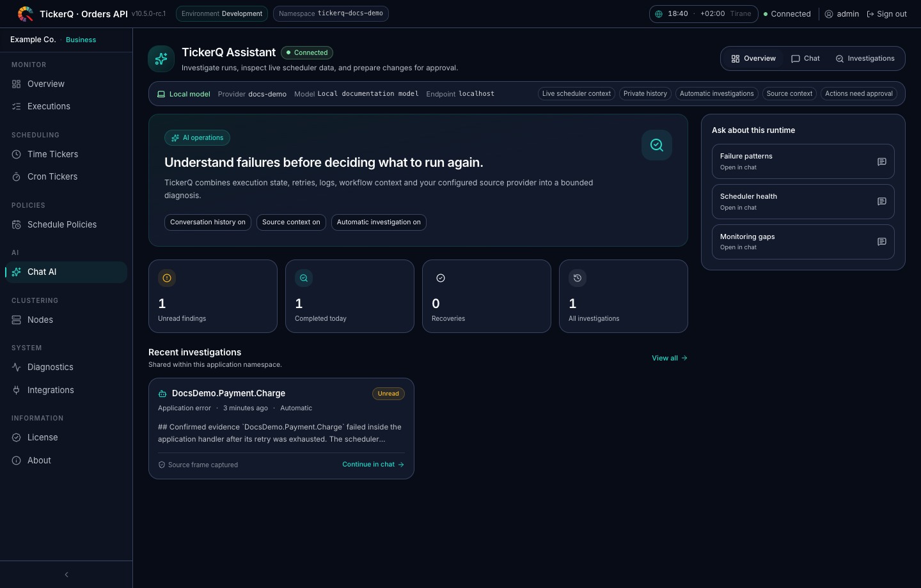Image resolution: width=921 pixels, height=588 pixels.
Task: Open the About page
Action: point(66,460)
